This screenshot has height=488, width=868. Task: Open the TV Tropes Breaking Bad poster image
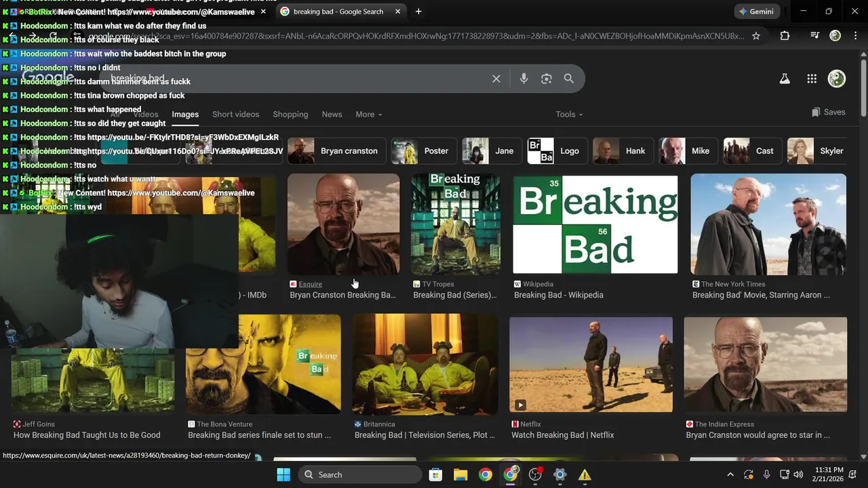[456, 224]
